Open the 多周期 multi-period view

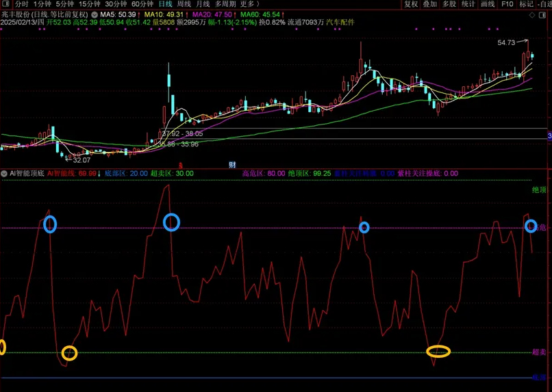tap(225, 4)
